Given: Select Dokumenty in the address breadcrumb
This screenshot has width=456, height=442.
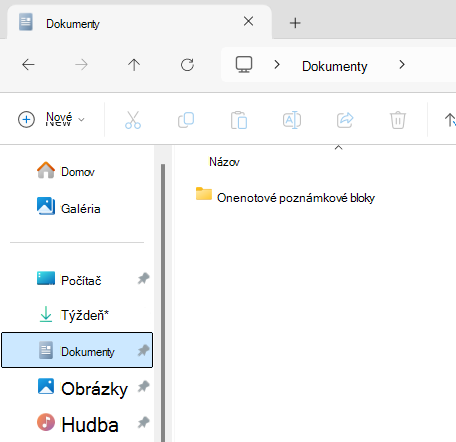Looking at the screenshot, I should pos(335,66).
